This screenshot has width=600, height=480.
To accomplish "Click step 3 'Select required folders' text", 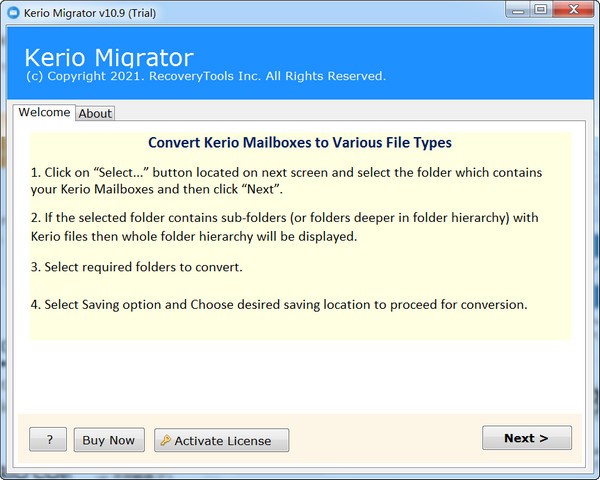I will point(135,268).
